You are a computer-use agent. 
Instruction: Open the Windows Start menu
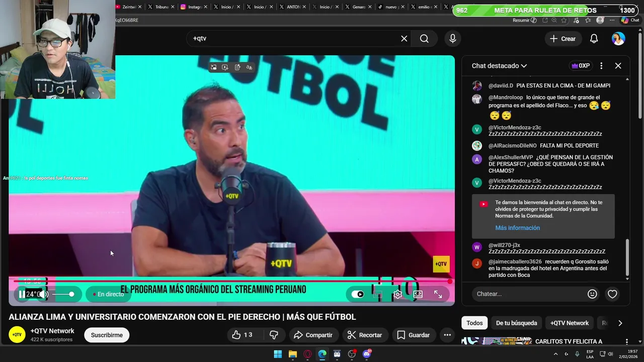(278, 354)
